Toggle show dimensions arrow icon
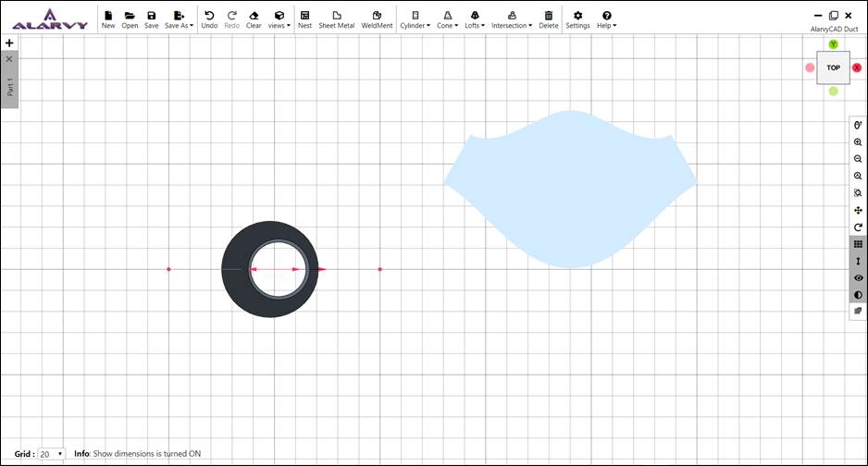 click(858, 261)
